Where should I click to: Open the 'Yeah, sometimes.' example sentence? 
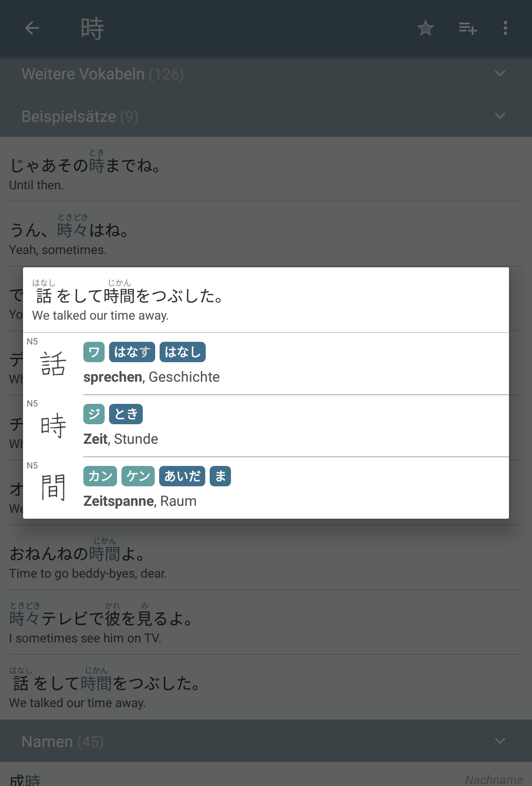coord(266,234)
